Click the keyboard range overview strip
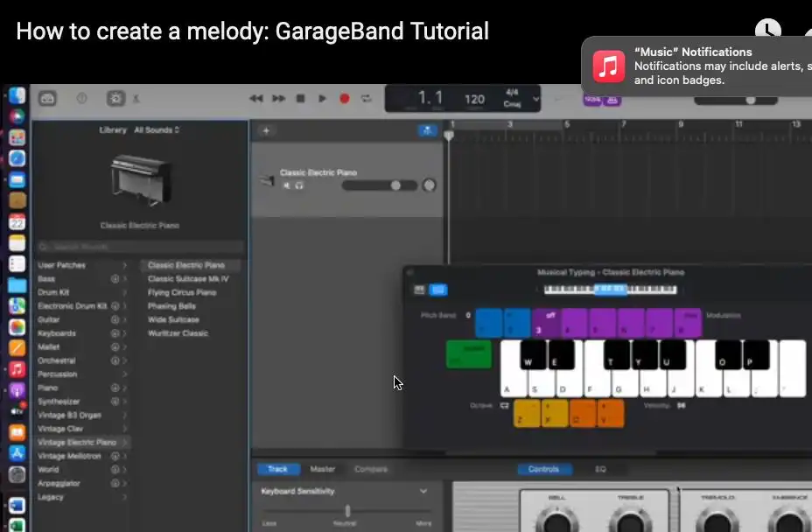The width and height of the screenshot is (812, 532). click(x=611, y=290)
